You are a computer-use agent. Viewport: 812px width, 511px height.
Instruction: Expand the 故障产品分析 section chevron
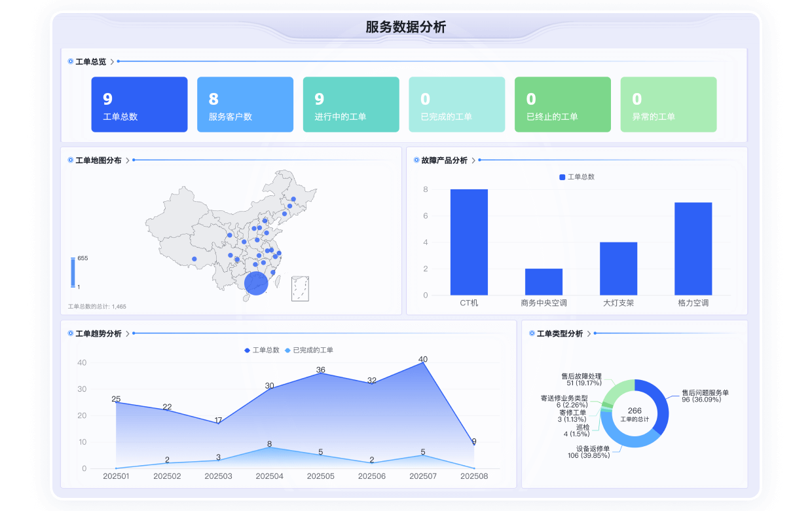pos(473,161)
